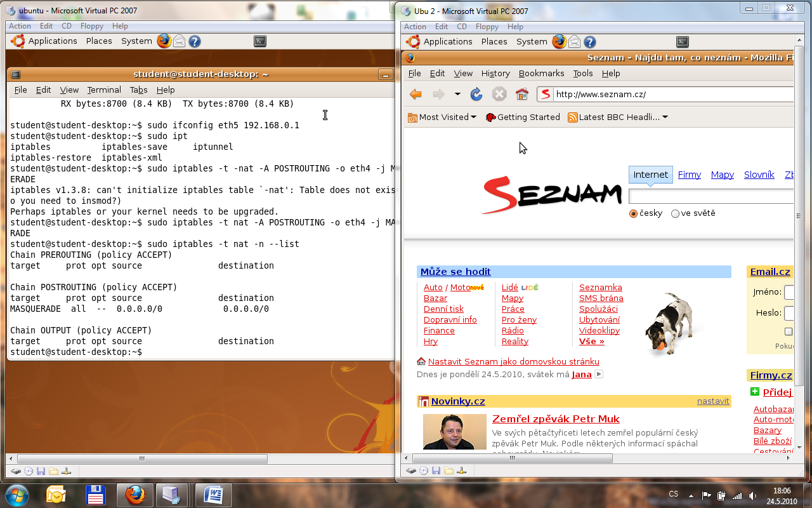Open terminal launcher in Ubu 2 panel
Image resolution: width=812 pixels, height=508 pixels.
tap(683, 42)
